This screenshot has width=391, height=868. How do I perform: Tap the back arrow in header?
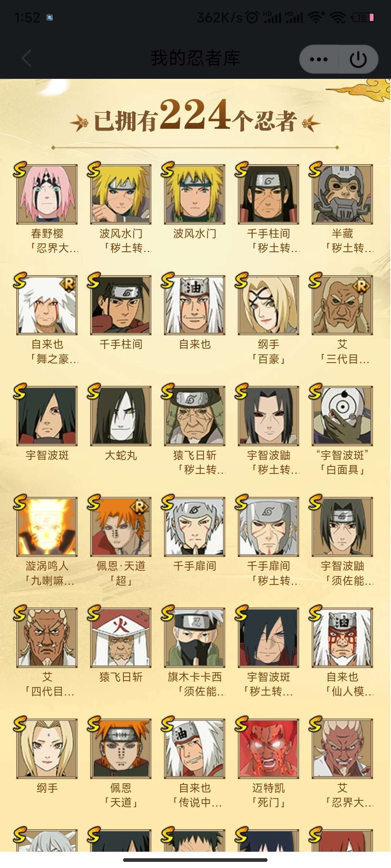pos(26,58)
